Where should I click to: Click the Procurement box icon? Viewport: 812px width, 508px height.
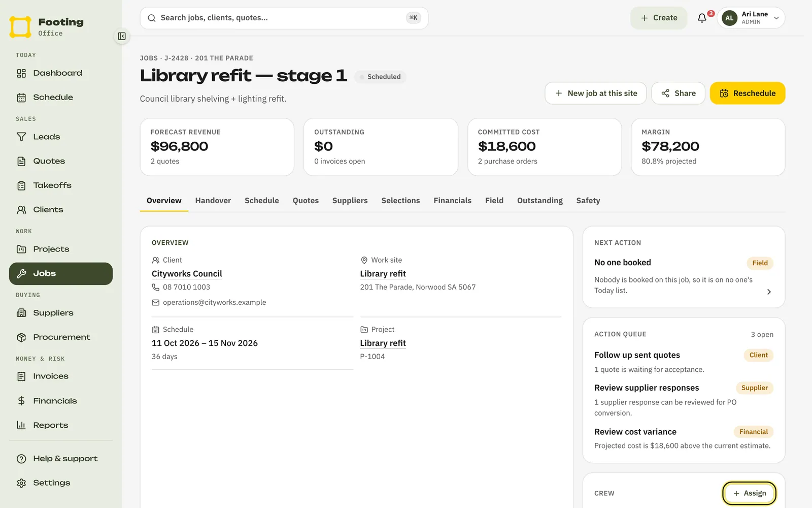21,337
